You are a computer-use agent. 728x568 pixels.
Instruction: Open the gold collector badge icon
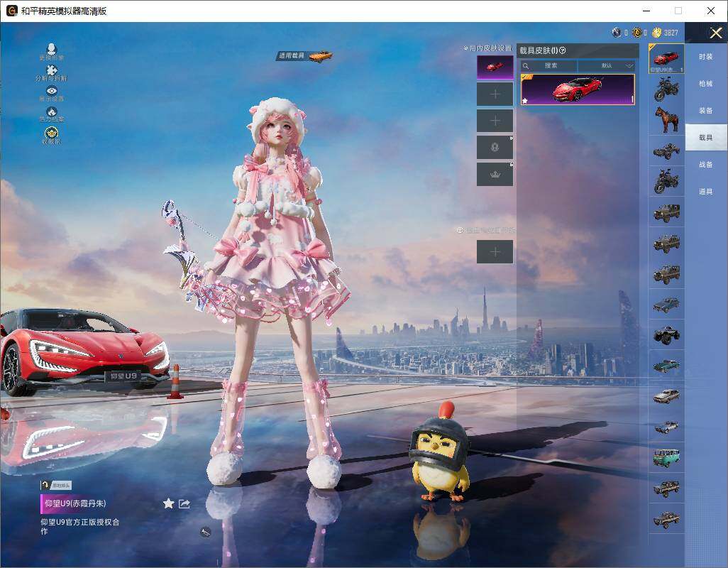click(52, 132)
